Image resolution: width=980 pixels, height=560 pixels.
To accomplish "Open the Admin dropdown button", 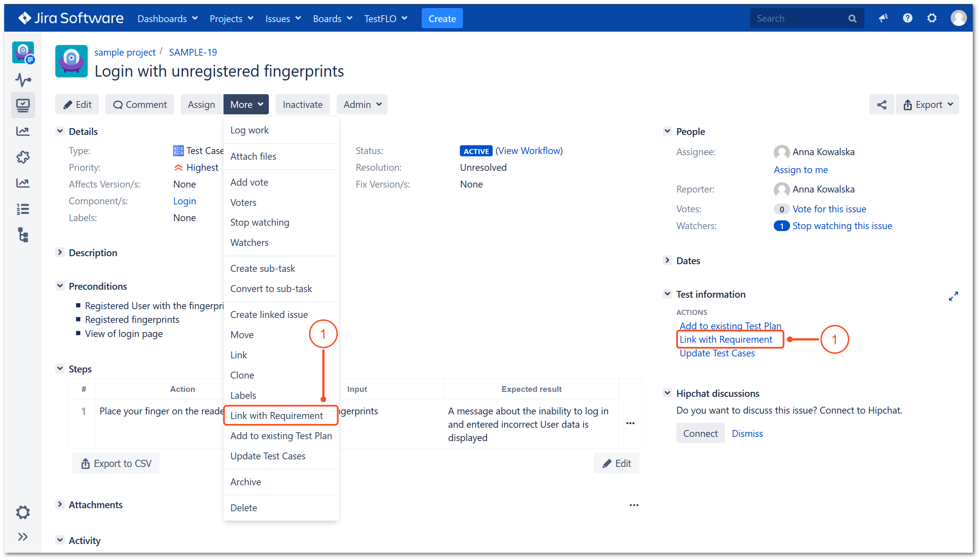I will (x=362, y=104).
